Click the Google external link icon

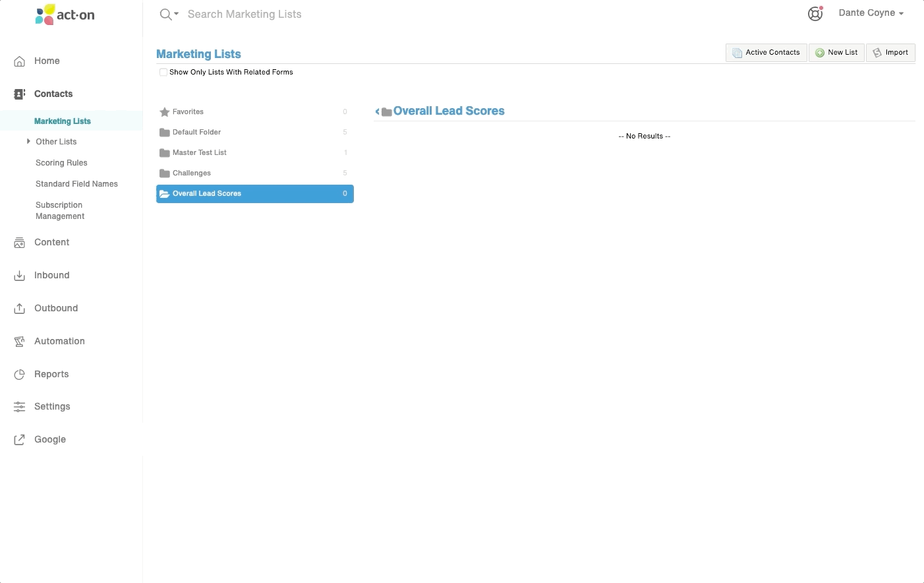(20, 440)
